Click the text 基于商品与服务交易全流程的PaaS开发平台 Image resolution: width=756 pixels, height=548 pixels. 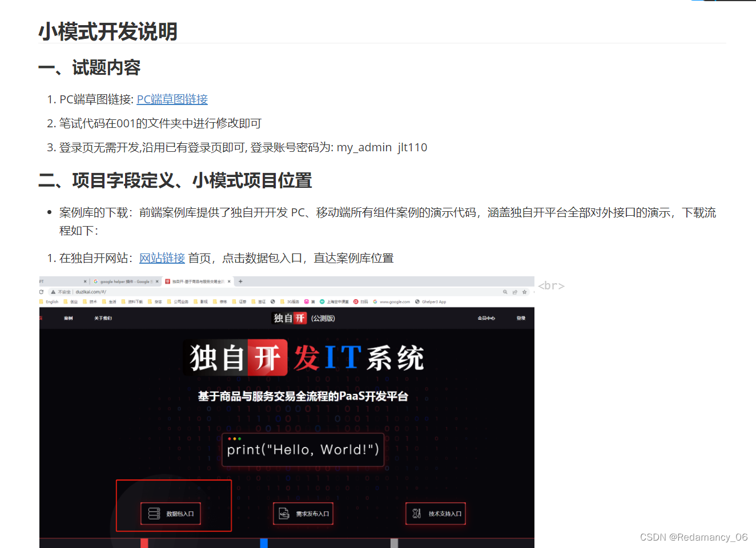point(303,396)
